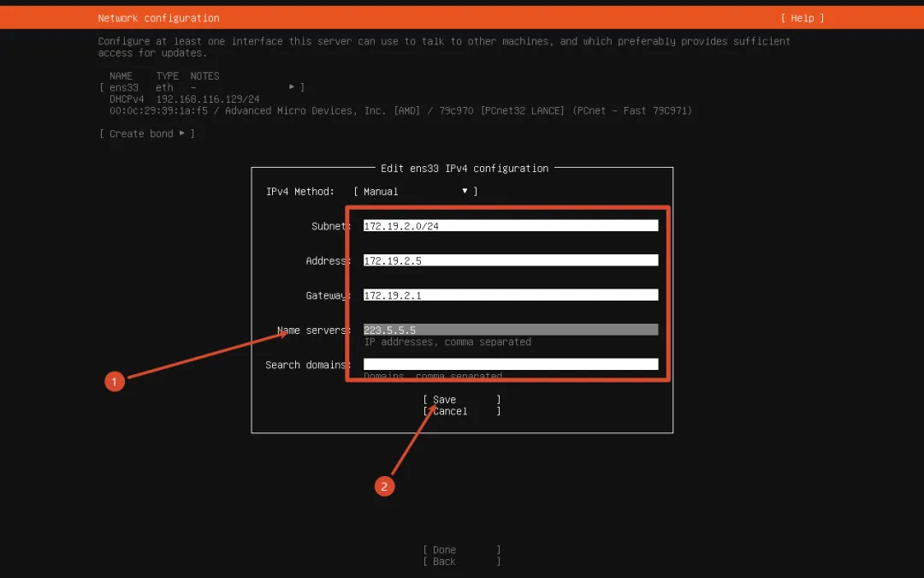Click the MAC address line 00:0c:29:39:1a:f5
Viewport: 924px width, 578px height.
[x=400, y=110]
